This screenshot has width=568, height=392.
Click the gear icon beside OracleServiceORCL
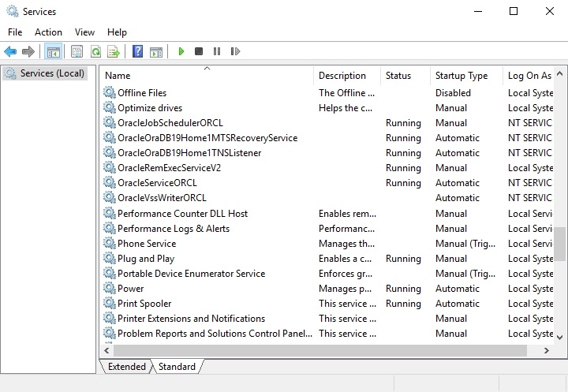[x=110, y=182]
